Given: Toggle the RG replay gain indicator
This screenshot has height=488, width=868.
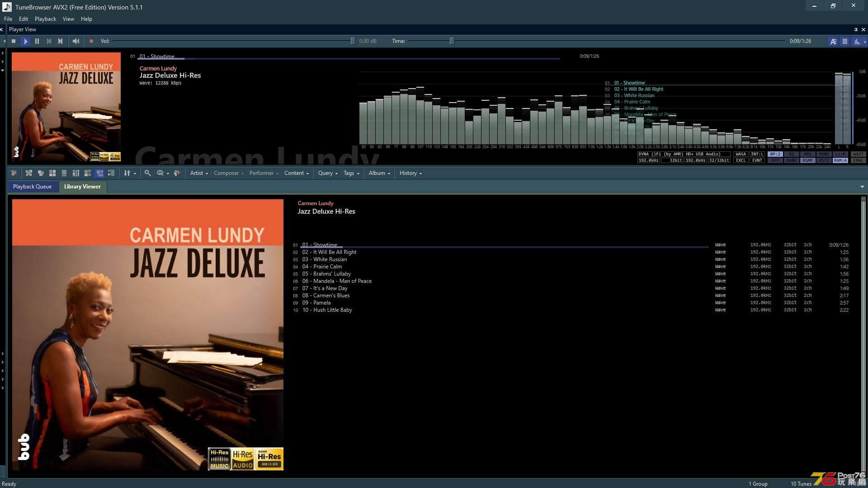Looking at the screenshot, I should (x=791, y=154).
